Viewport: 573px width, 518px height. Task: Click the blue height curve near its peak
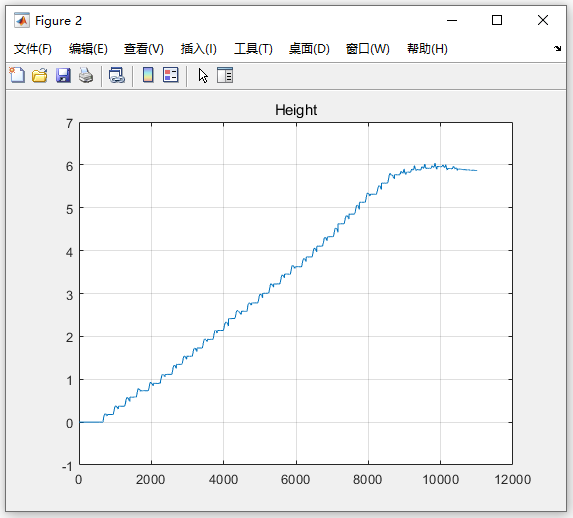tap(435, 166)
